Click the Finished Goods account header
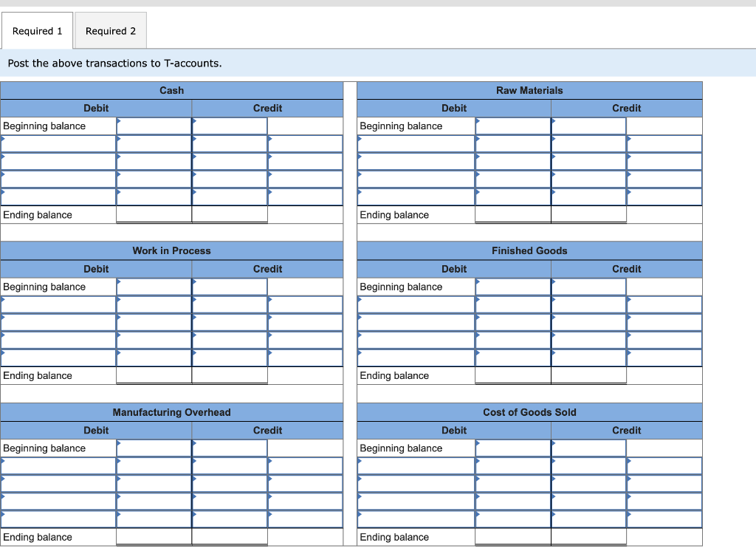This screenshot has width=756, height=554. point(529,251)
